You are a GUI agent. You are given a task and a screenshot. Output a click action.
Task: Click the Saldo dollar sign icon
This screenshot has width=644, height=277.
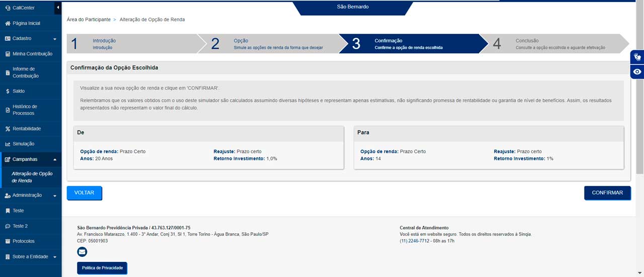click(x=8, y=91)
